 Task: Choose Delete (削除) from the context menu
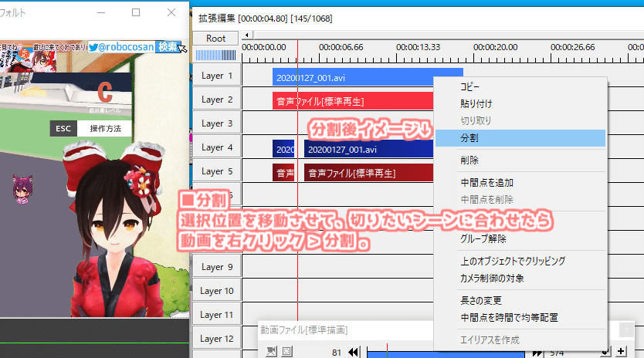(469, 160)
